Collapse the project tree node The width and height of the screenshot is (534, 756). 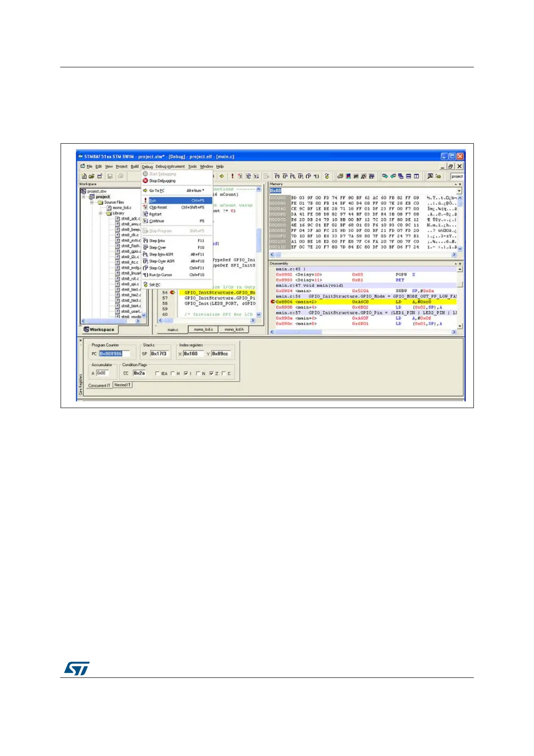click(x=83, y=197)
